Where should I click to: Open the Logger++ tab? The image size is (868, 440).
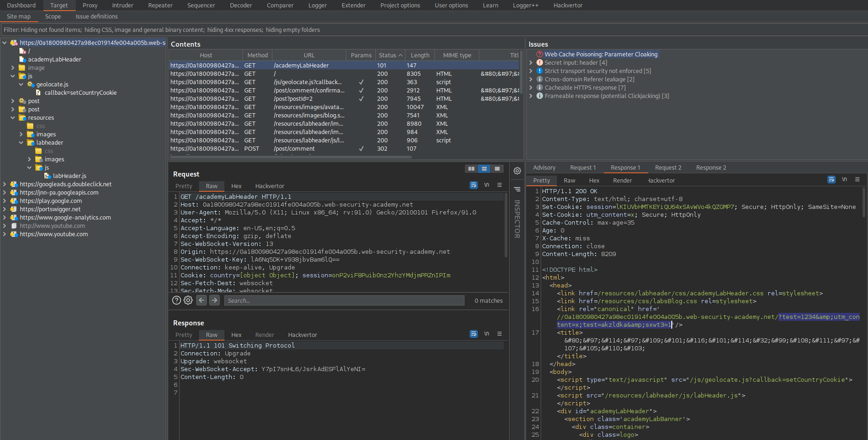(x=525, y=6)
